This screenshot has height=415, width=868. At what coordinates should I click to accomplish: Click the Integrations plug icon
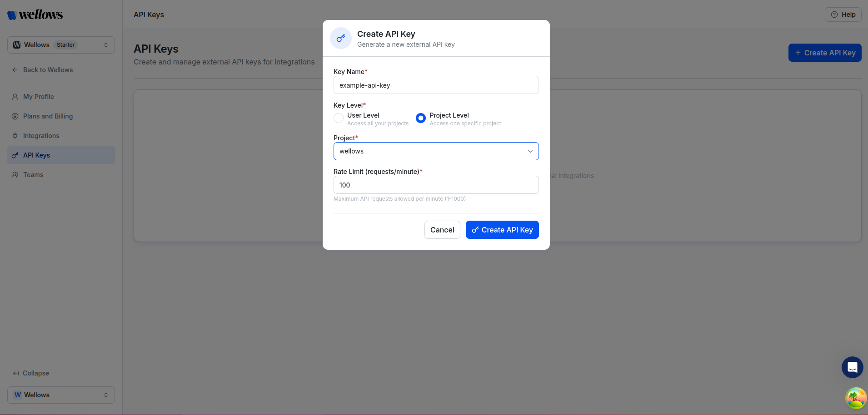coord(15,135)
